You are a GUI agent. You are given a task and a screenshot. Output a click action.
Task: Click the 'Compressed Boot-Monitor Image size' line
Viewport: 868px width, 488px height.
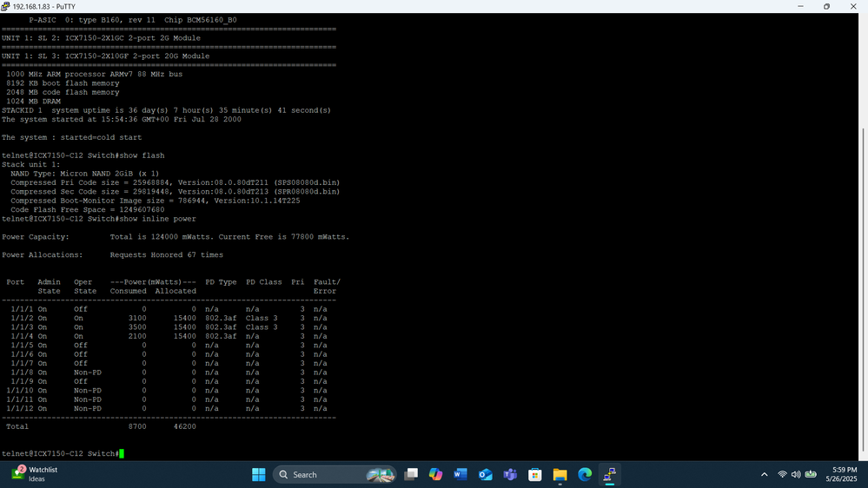tap(155, 201)
